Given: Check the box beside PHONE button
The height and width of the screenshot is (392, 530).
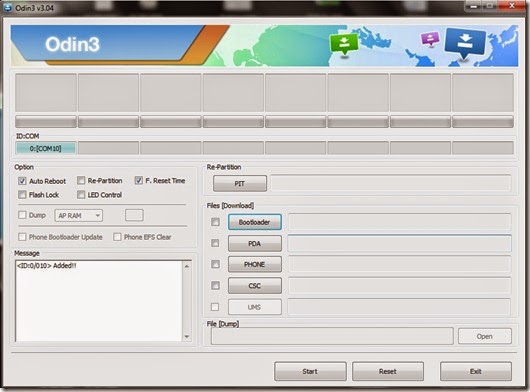Looking at the screenshot, I should 215,264.
